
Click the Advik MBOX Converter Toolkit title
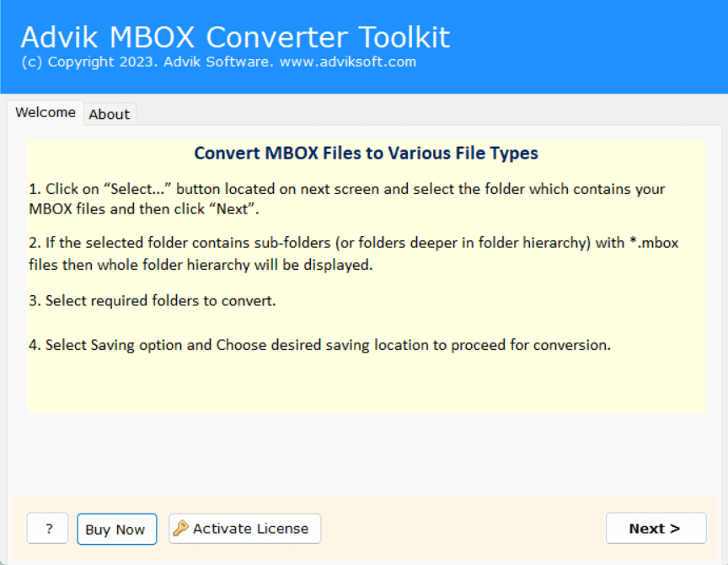click(235, 37)
